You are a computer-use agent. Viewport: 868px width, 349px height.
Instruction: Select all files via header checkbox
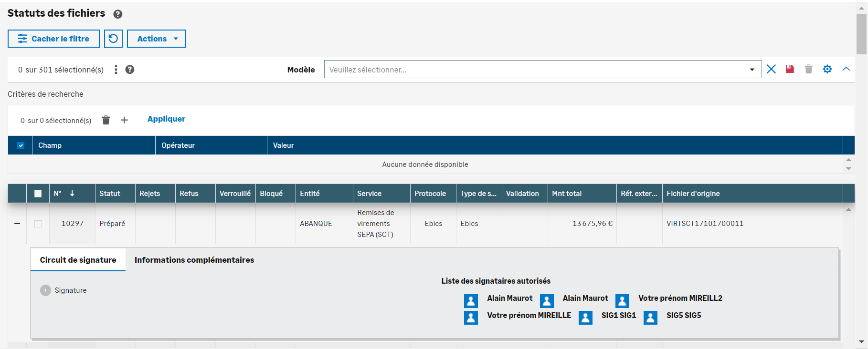(x=38, y=194)
